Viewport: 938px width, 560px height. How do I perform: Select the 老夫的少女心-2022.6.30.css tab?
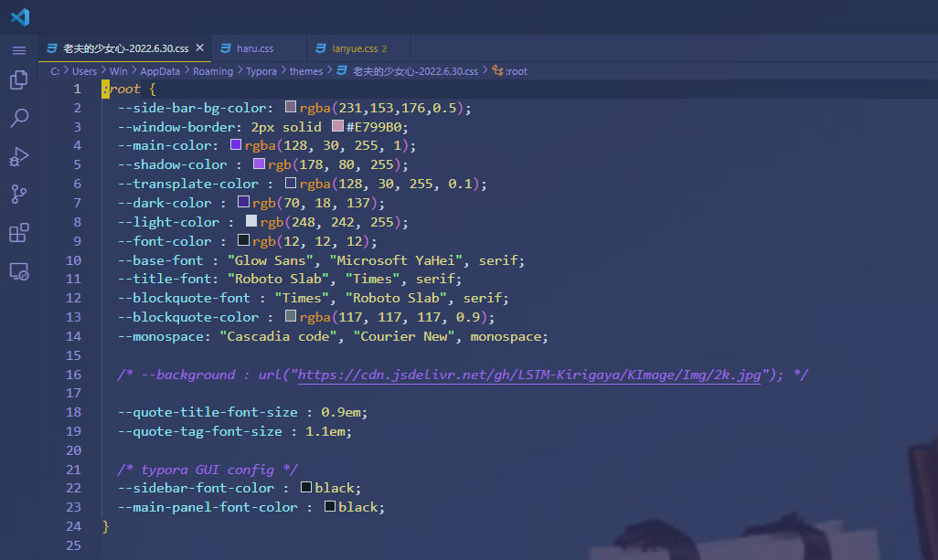pyautogui.click(x=125, y=48)
